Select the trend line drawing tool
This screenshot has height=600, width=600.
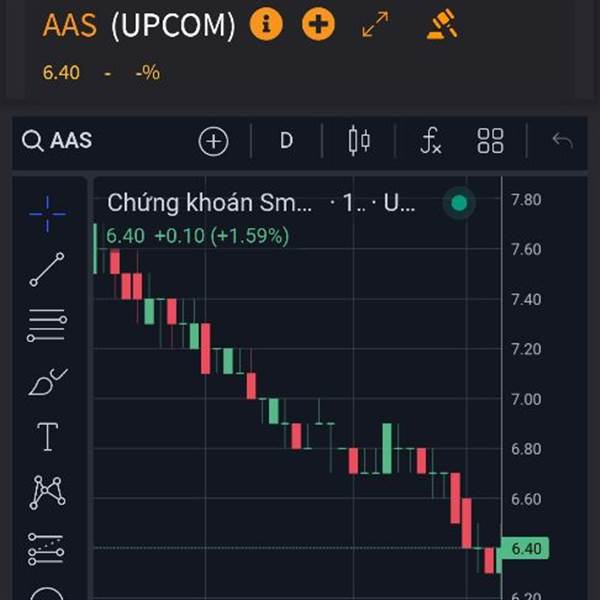[x=47, y=269]
